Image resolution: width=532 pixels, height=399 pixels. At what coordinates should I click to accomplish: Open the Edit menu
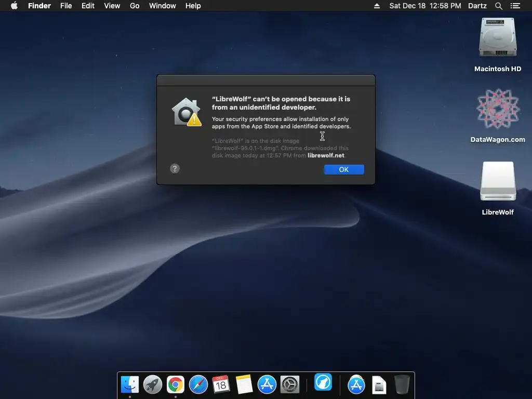click(x=88, y=6)
